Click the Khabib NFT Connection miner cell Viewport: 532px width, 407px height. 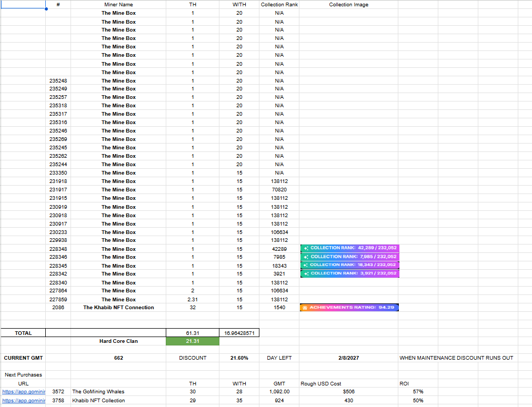click(x=118, y=308)
